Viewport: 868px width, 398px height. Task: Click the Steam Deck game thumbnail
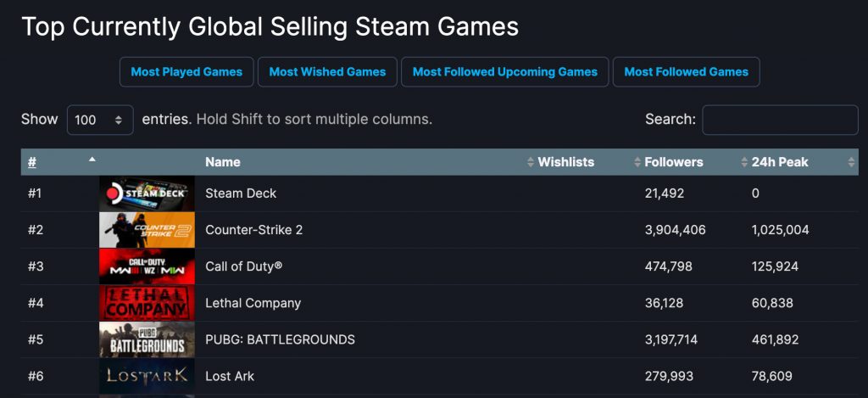(x=147, y=193)
